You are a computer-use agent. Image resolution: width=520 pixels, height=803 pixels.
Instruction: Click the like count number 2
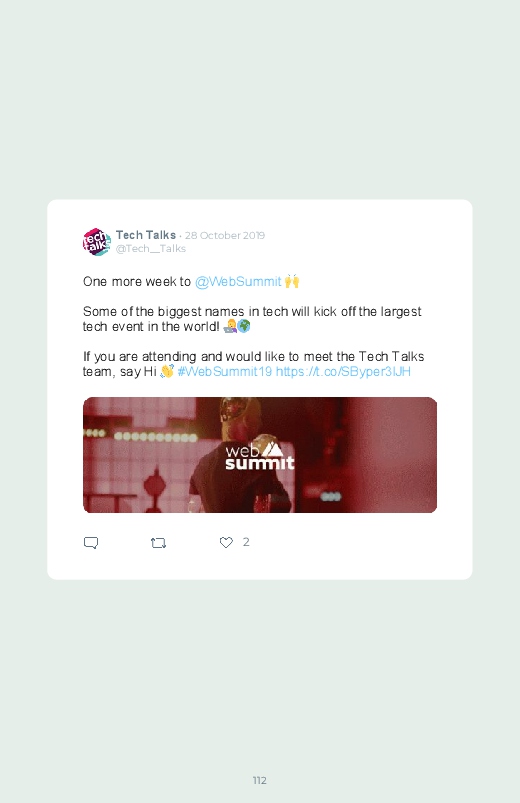[x=246, y=542]
